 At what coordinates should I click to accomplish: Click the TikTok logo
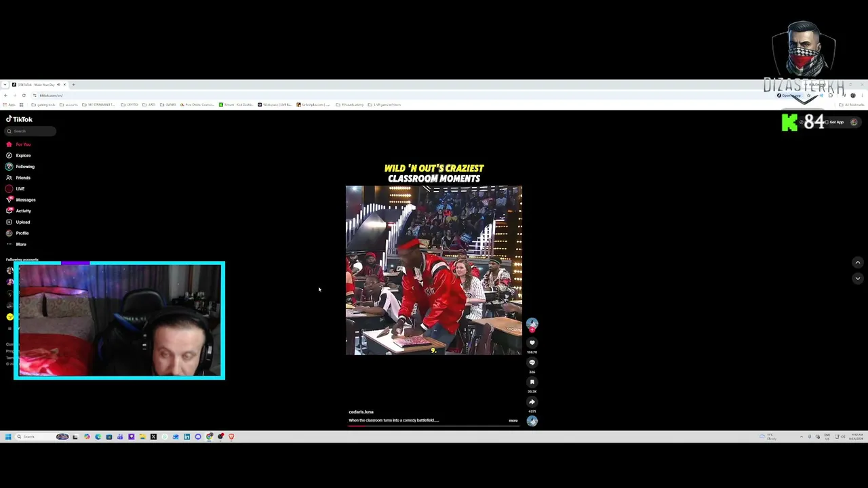[20, 119]
